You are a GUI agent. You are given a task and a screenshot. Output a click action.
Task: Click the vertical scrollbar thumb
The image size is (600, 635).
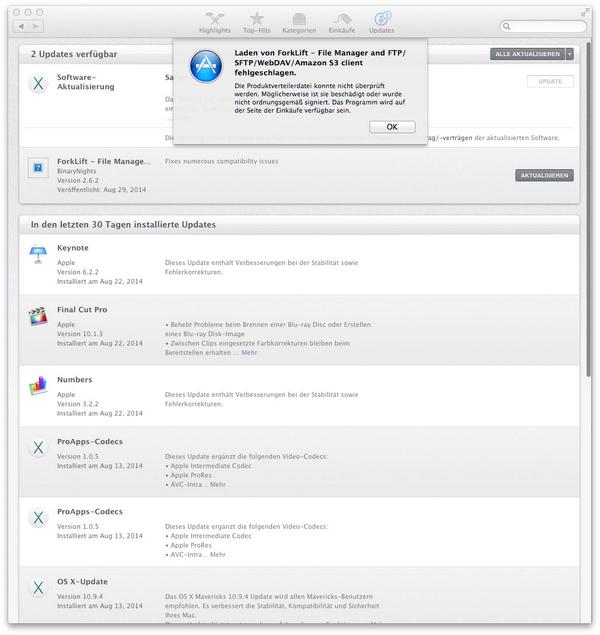coord(589,209)
